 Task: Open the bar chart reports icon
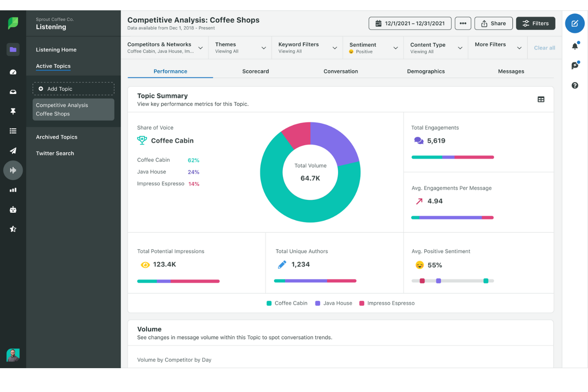tap(13, 190)
